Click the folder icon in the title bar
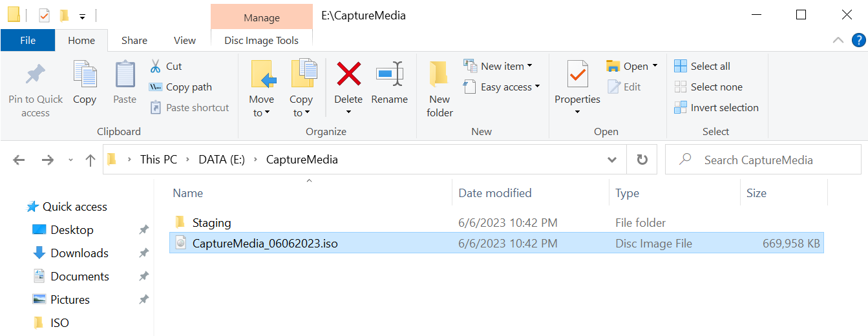The image size is (868, 336). [x=14, y=15]
